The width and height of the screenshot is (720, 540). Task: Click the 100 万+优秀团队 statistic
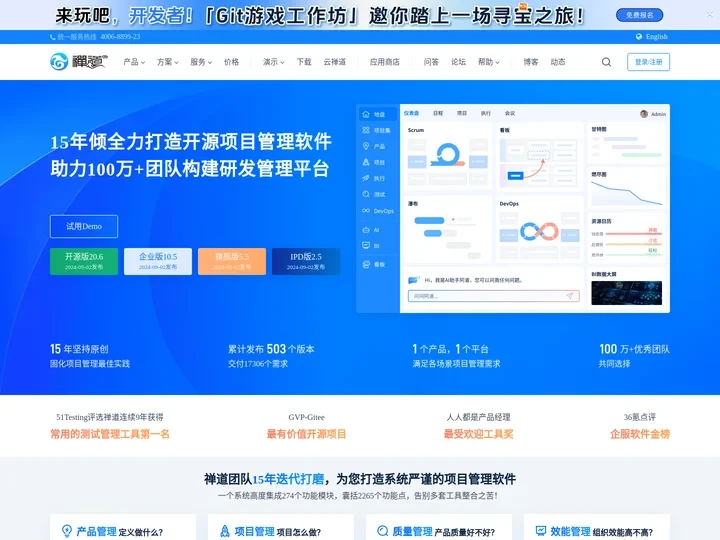634,349
